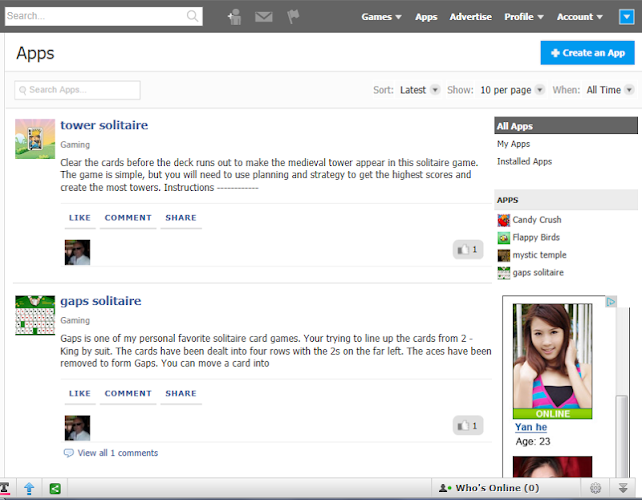Click the green share icon in footer bar
The image size is (642, 500).
54,488
